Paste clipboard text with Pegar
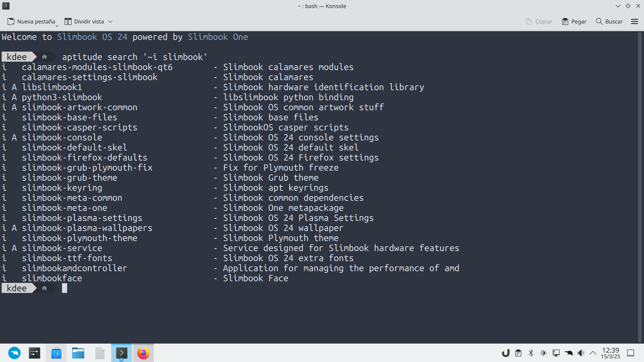This screenshot has height=362, width=644. [x=574, y=21]
